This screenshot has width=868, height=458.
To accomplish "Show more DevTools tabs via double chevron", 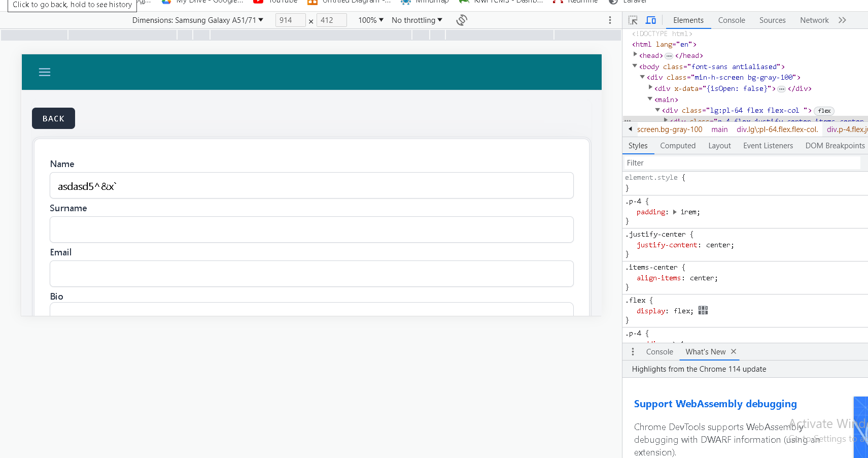I will pyautogui.click(x=842, y=20).
